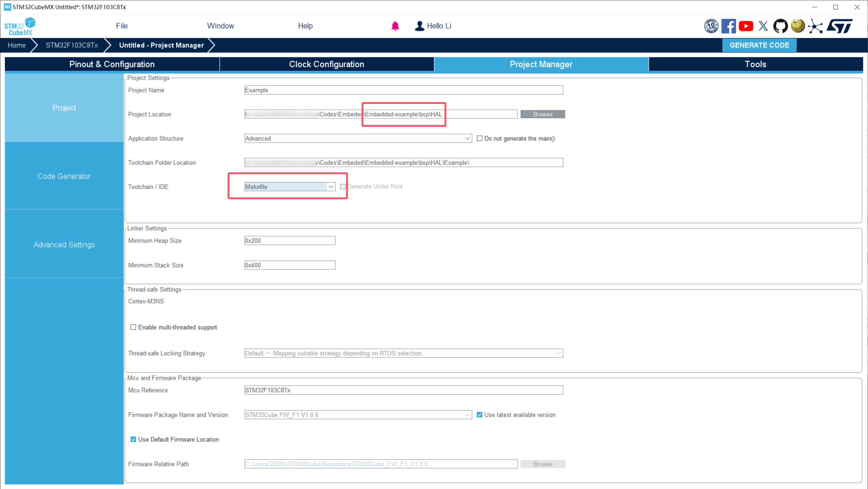This screenshot has width=868, height=489.
Task: Uncheck Use Default Firmware Location
Action: [x=133, y=439]
